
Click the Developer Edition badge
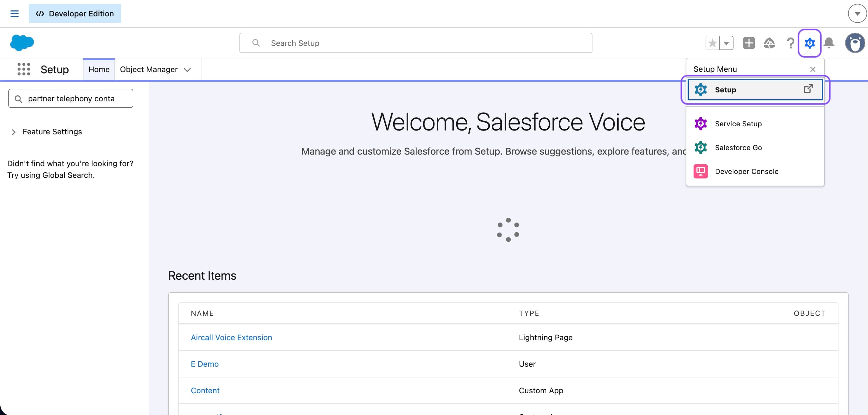(75, 13)
